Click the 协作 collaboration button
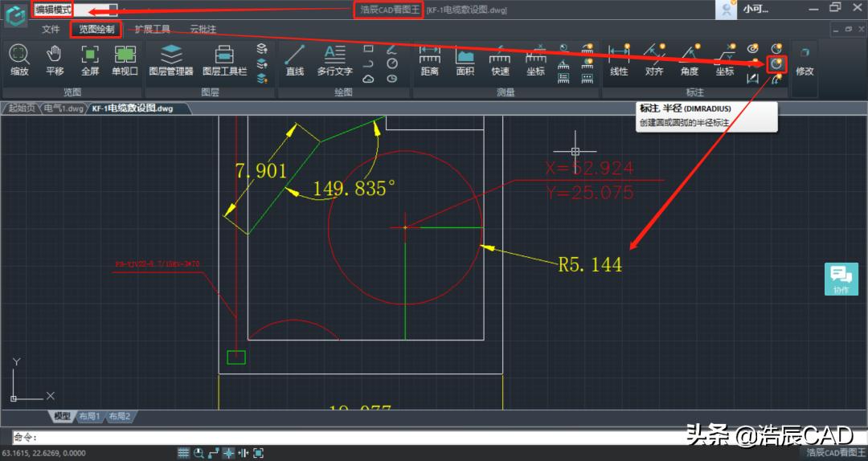Image resolution: width=868 pixels, height=461 pixels. [x=841, y=279]
